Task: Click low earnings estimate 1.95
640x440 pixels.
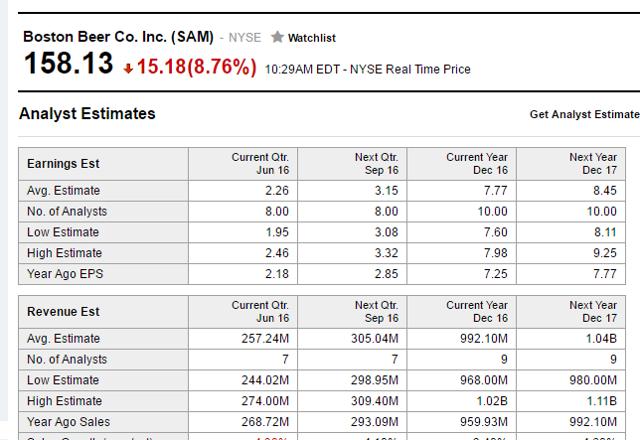Action: [277, 232]
